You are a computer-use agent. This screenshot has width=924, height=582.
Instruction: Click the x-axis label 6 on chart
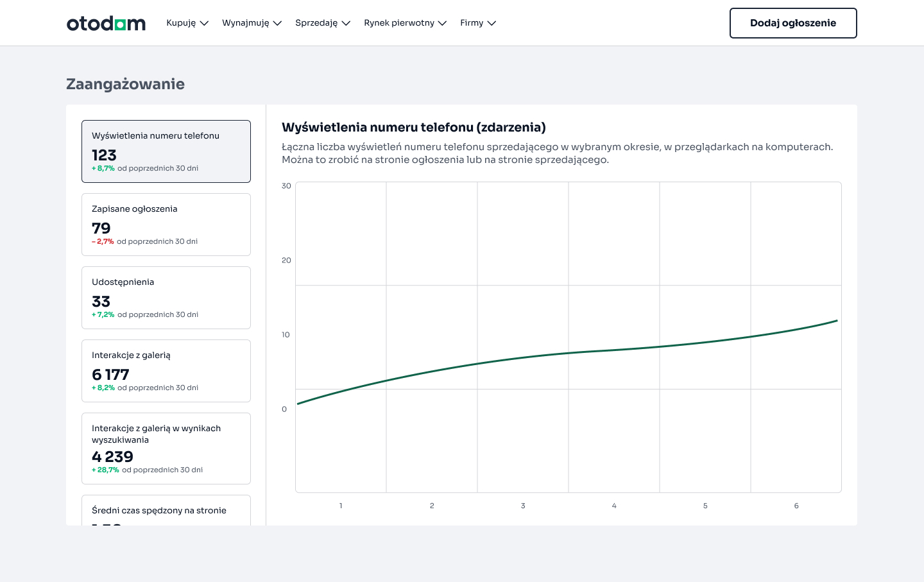tap(796, 506)
